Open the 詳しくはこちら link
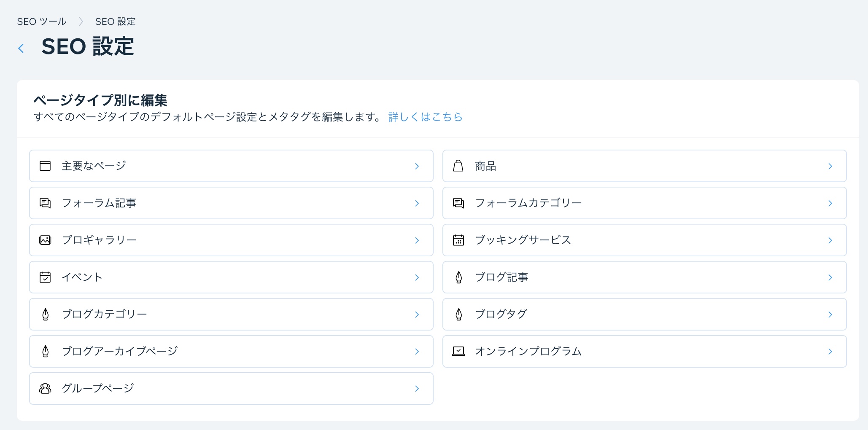The image size is (868, 430). coord(425,117)
